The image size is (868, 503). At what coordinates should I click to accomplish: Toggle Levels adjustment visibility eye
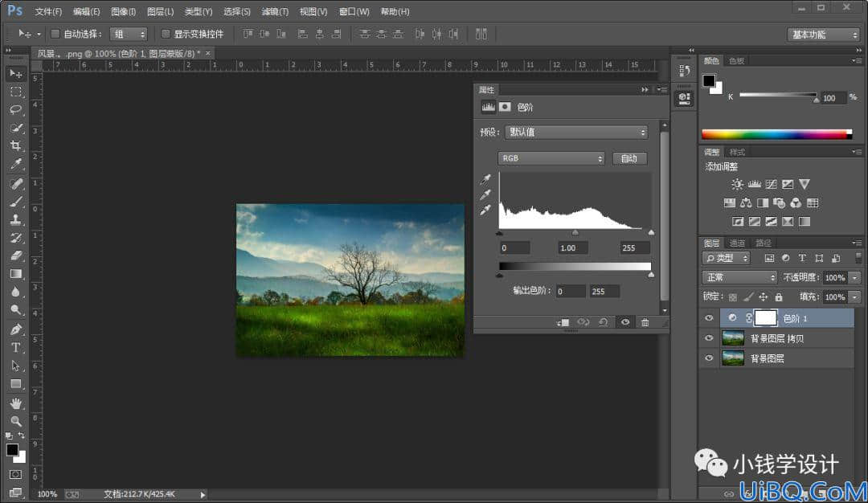tap(625, 322)
